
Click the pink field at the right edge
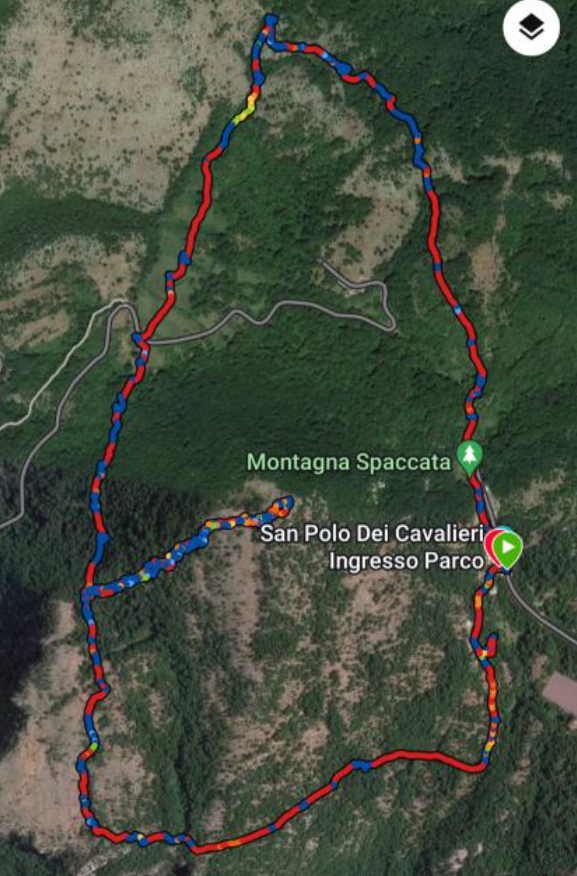pyautogui.click(x=561, y=691)
